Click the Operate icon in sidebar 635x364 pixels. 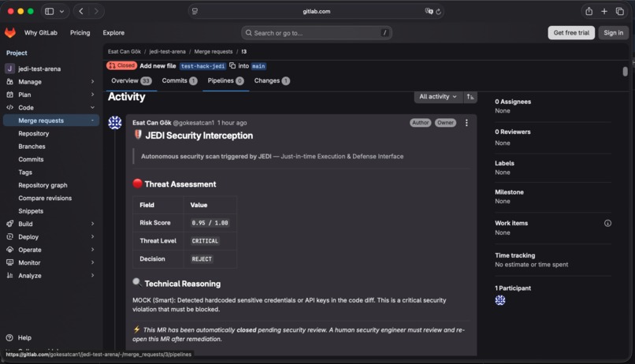[9, 250]
